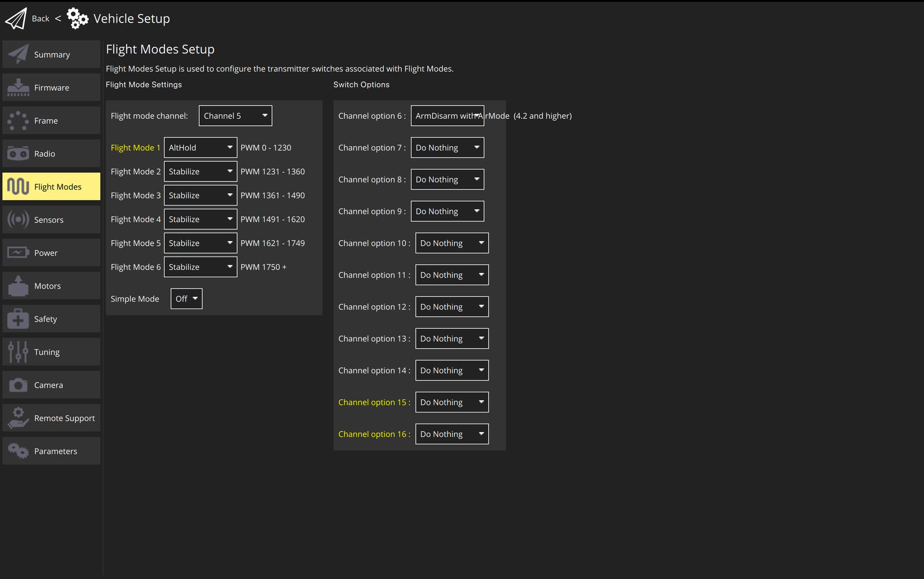
Task: Click the Motors icon in sidebar
Action: (x=18, y=286)
